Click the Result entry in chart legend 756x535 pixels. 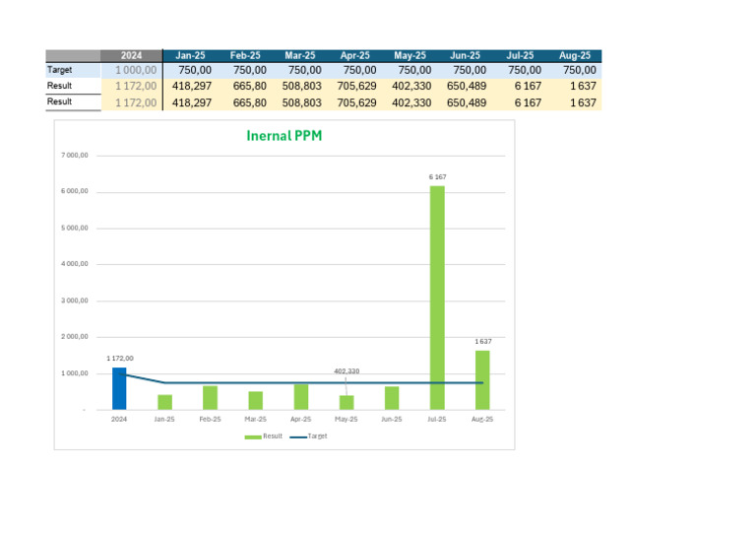pos(263,436)
